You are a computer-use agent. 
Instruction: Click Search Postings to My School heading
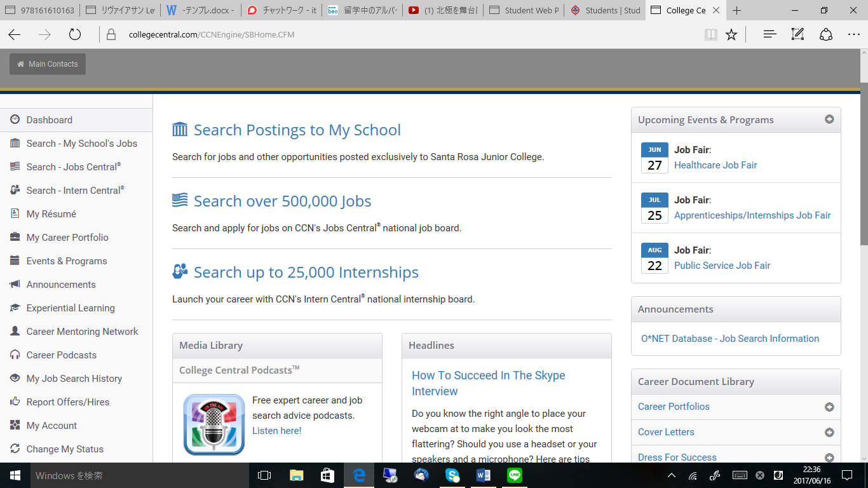(297, 130)
